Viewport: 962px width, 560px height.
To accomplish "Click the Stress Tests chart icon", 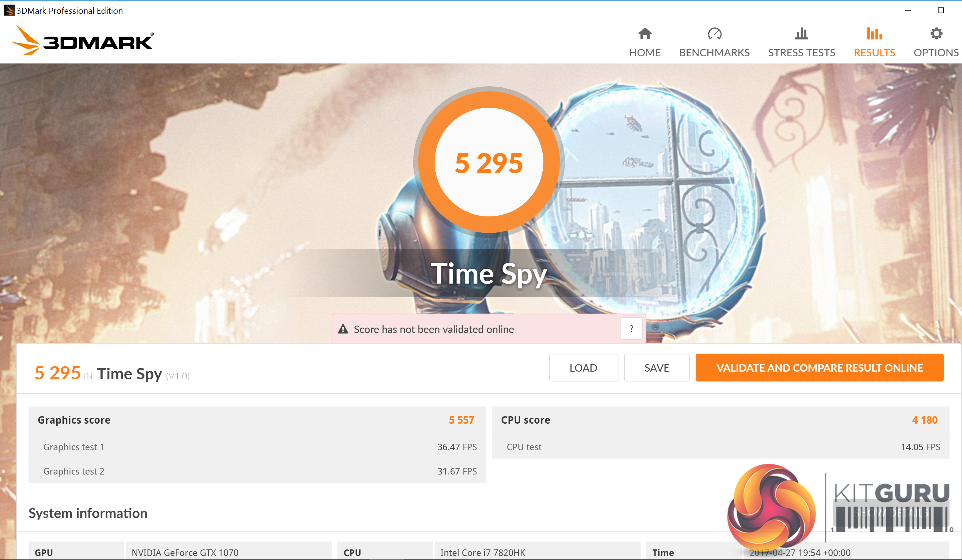I will 801,34.
